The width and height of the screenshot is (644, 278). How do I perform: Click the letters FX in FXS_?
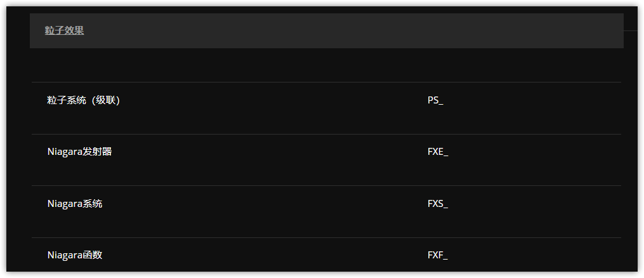click(x=433, y=204)
